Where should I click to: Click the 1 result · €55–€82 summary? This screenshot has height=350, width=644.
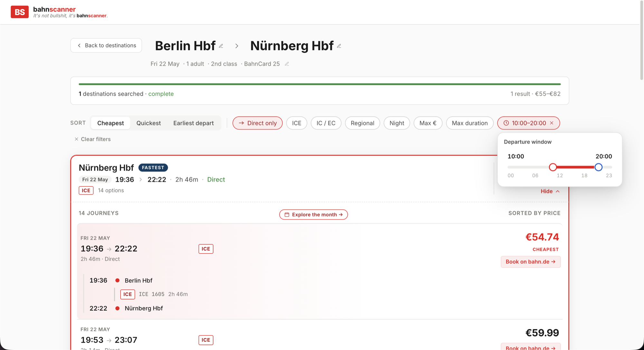[x=535, y=94]
